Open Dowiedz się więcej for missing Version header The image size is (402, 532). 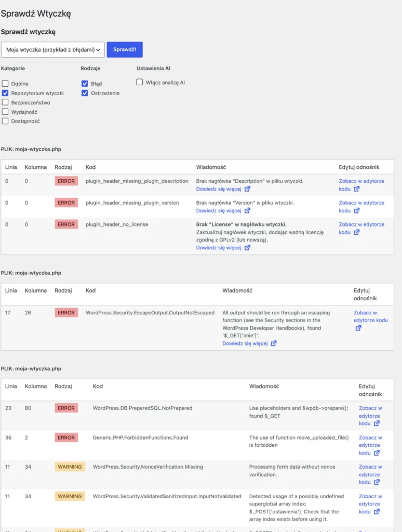pos(219,211)
